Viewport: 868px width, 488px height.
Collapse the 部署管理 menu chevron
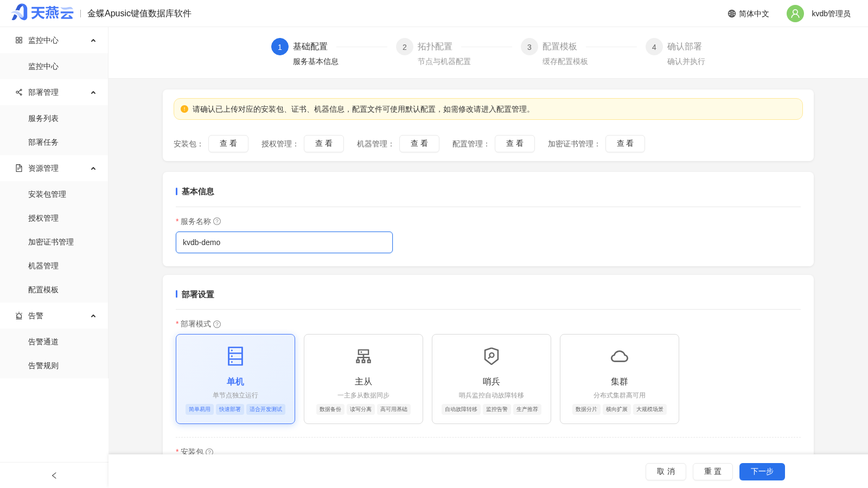click(93, 92)
